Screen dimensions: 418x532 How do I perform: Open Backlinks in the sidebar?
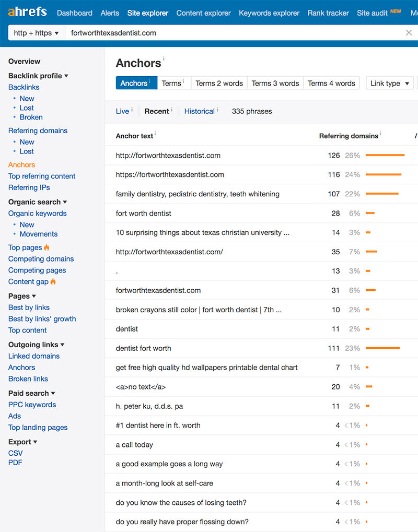point(24,87)
